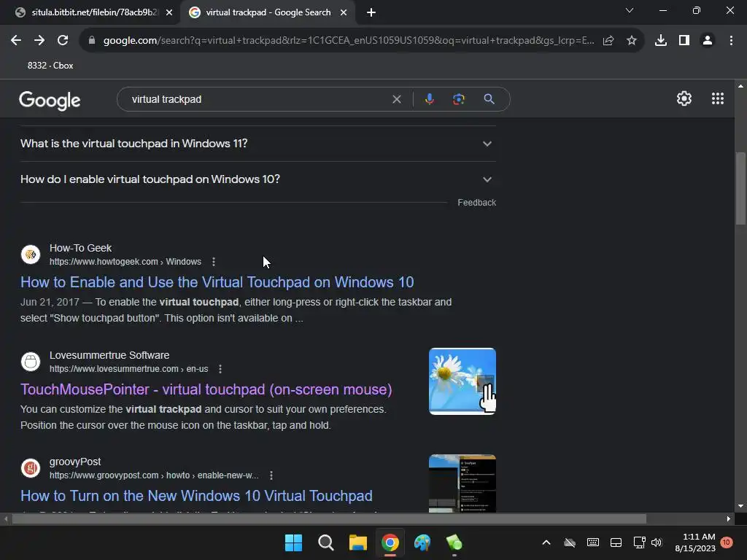Expand 'How do I enable virtual touchpad on Windows 10?'
747x560 pixels.
[x=258, y=179]
